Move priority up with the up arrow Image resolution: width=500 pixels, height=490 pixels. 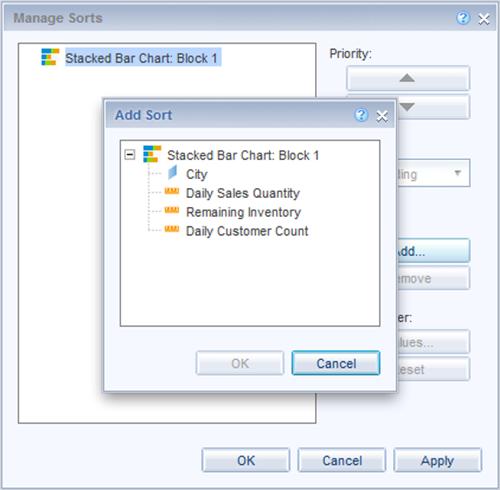[408, 78]
